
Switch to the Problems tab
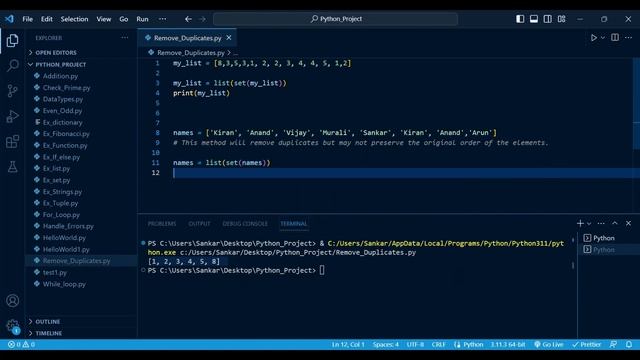[x=162, y=224]
